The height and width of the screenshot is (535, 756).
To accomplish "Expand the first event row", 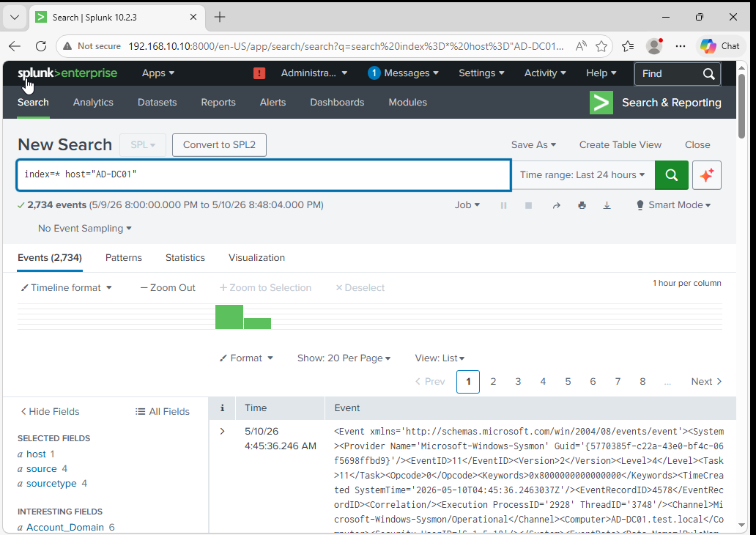I will coord(222,431).
